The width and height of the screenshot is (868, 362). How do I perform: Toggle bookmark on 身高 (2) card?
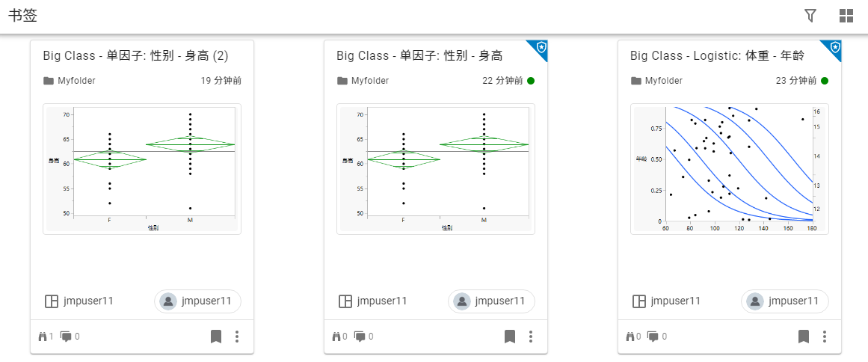tap(216, 337)
